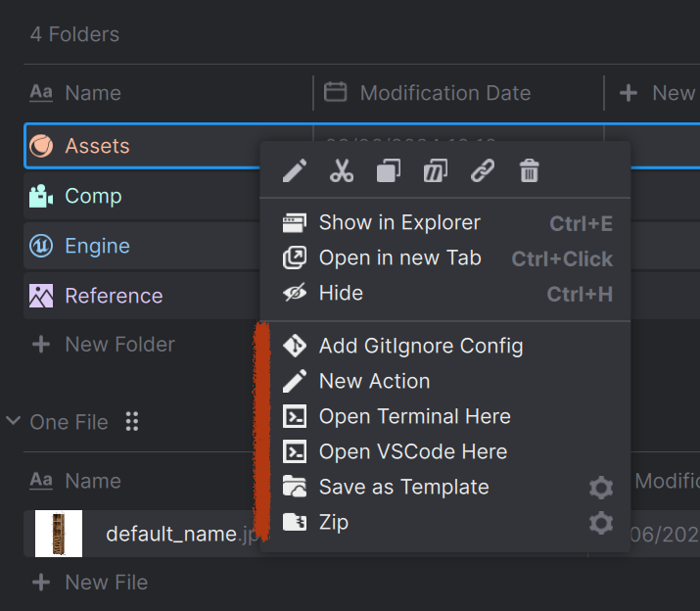The image size is (700, 611).
Task: Click the default_name.jpg thumbnail
Action: (x=59, y=534)
